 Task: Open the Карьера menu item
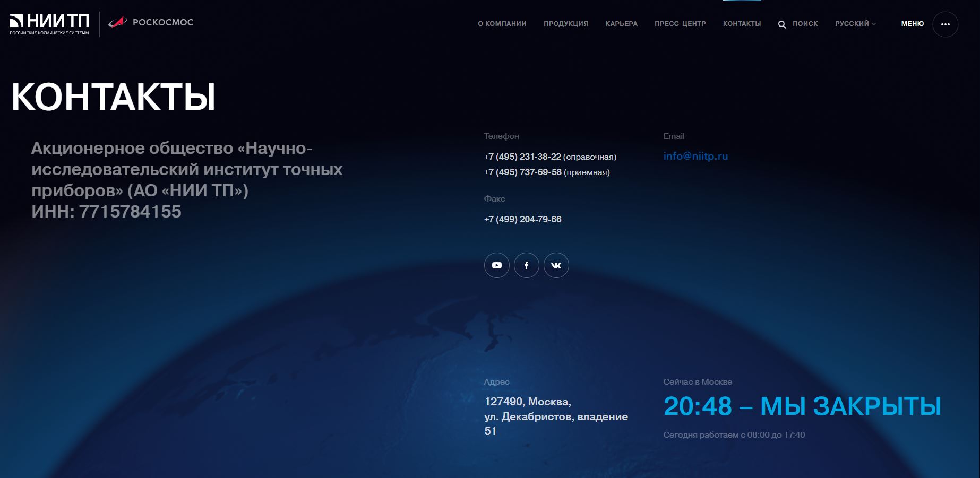point(622,24)
